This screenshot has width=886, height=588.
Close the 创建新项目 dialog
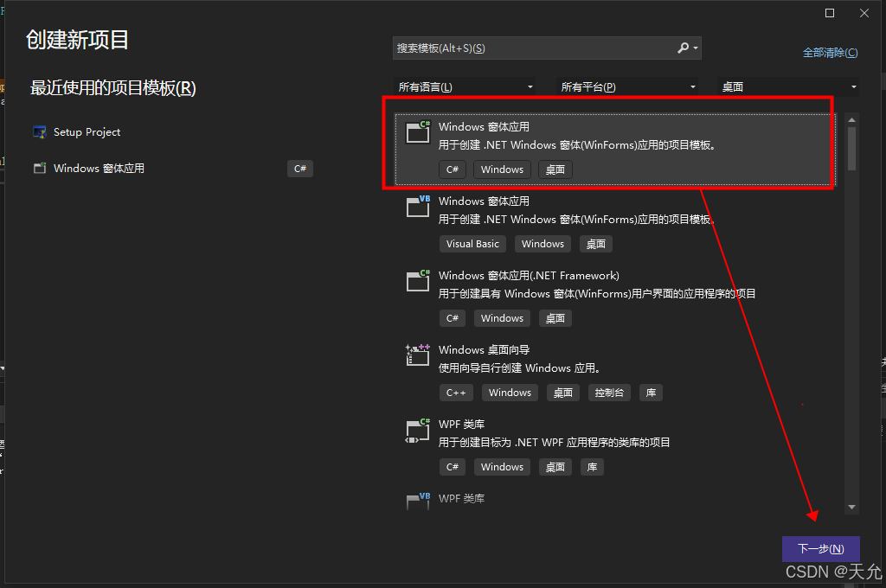(864, 13)
